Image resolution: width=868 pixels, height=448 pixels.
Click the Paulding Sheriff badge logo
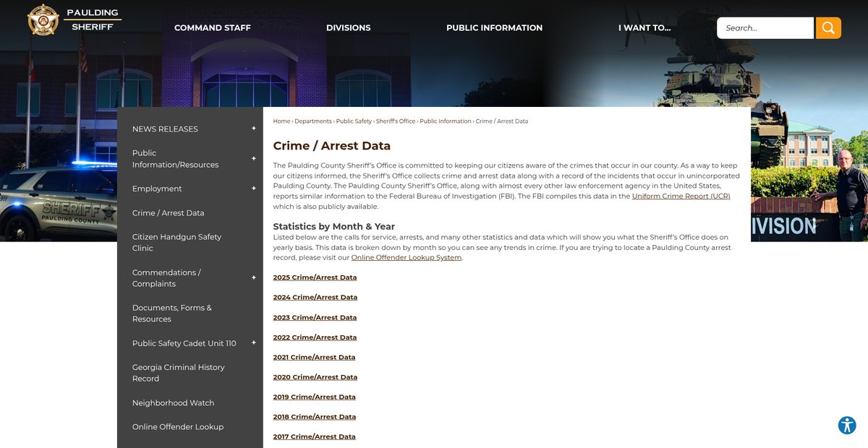pos(43,20)
